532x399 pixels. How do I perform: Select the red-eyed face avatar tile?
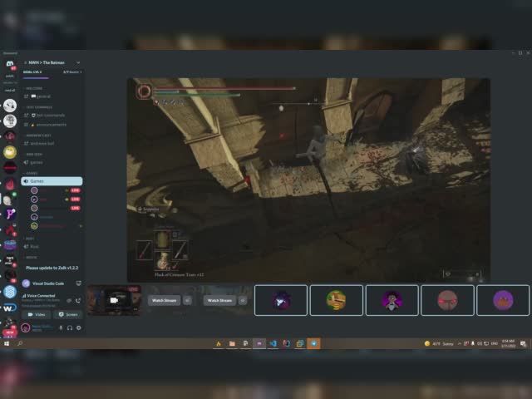447,300
